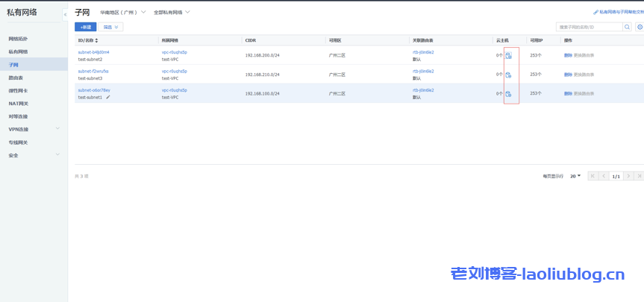Click the search magnifier icon
644x302 pixels.
(627, 27)
